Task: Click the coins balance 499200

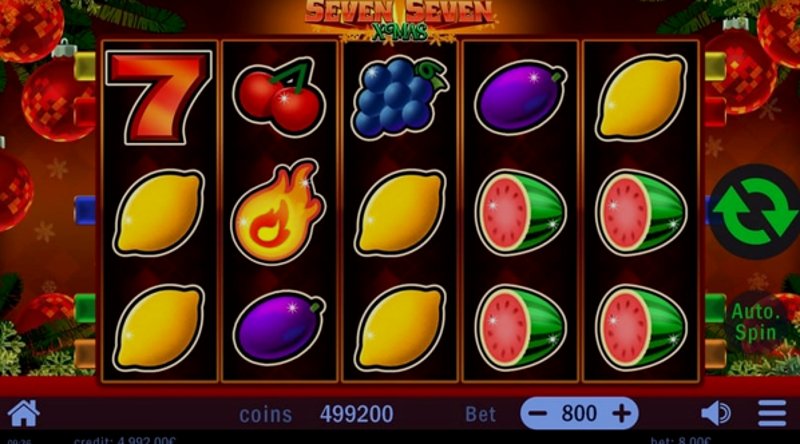Action: coord(357,414)
